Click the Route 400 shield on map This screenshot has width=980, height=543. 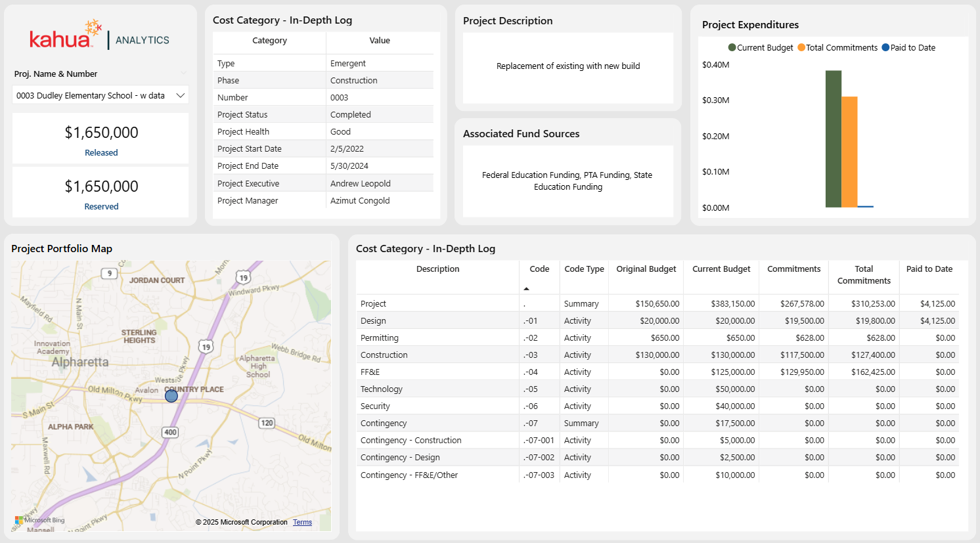coord(171,432)
